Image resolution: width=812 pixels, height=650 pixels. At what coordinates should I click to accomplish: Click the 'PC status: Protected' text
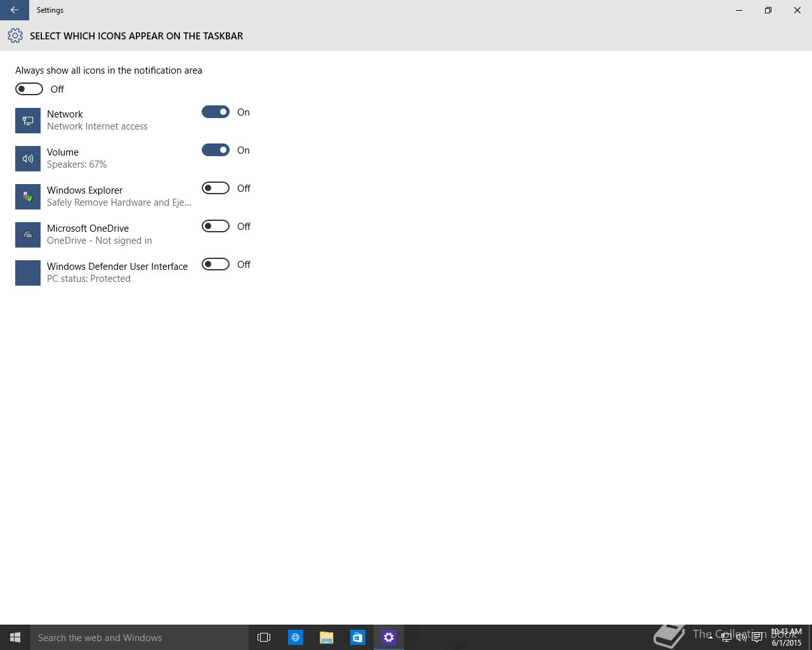point(89,279)
